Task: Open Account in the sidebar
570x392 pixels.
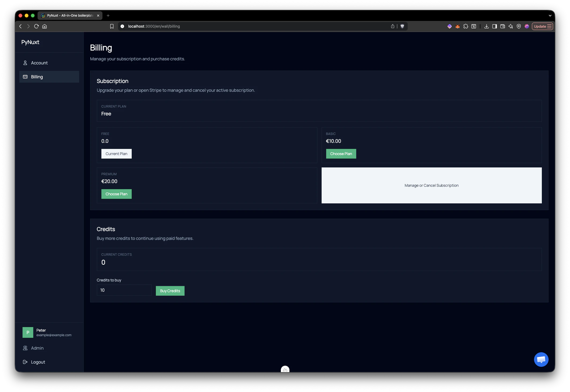Action: 49,63
